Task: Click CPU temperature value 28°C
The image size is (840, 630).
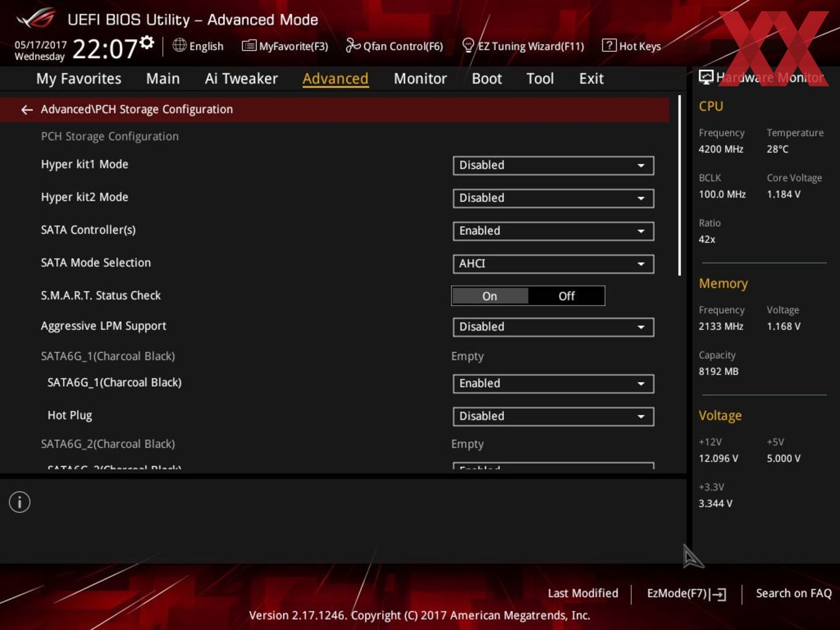Action: (778, 149)
